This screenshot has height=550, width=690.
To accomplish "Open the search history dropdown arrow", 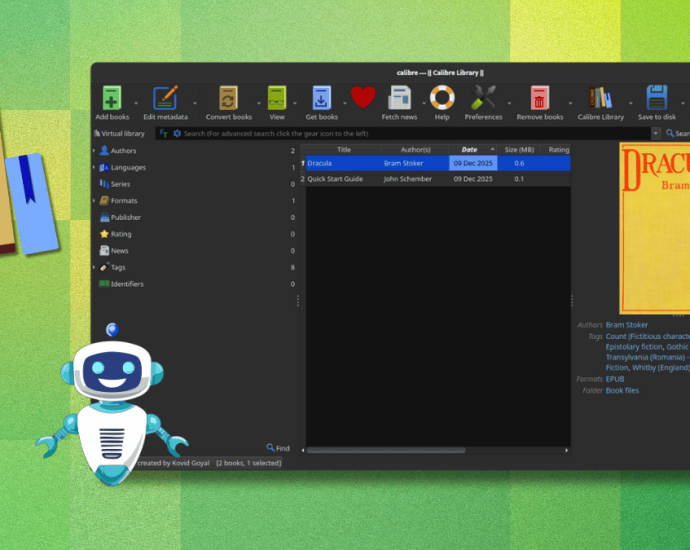I will tap(656, 133).
